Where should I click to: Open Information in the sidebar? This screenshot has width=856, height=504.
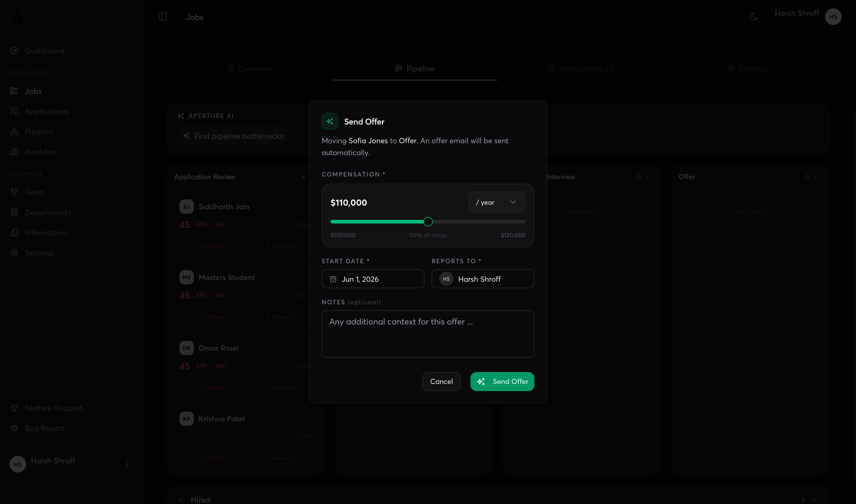pyautogui.click(x=45, y=233)
